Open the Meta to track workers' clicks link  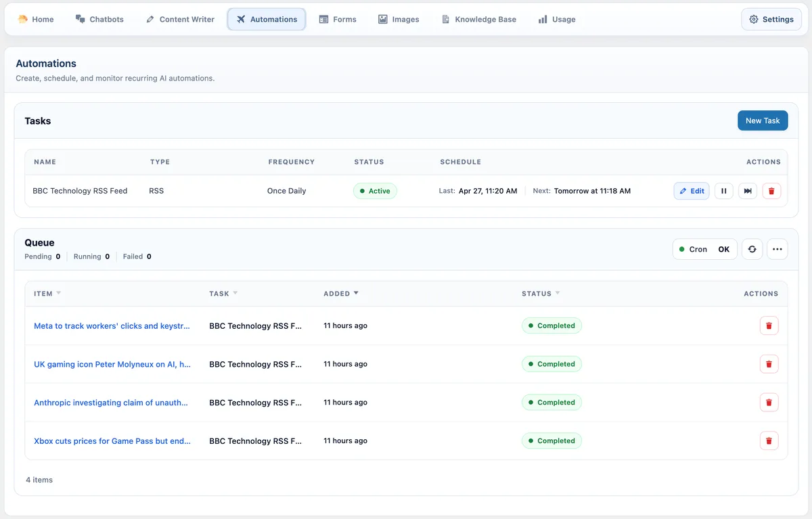pos(112,325)
